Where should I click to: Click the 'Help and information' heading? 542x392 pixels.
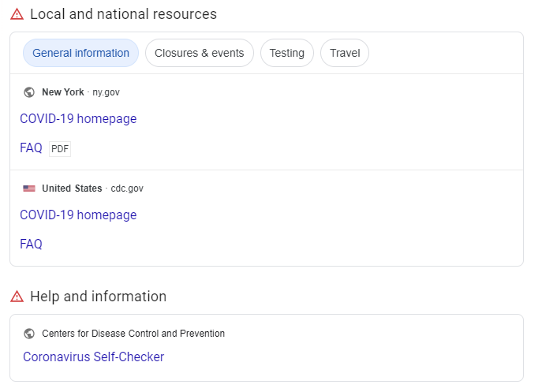click(x=98, y=297)
